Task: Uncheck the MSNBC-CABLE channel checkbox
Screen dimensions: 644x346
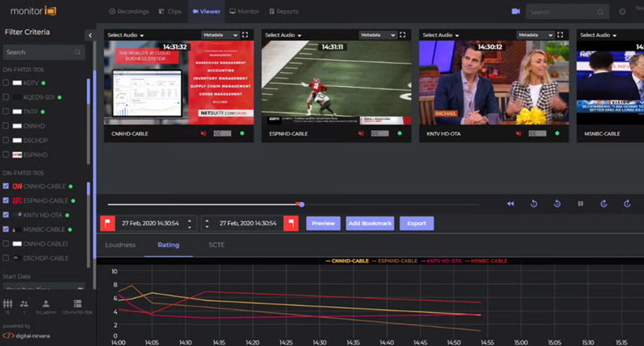Action: pyautogui.click(x=6, y=229)
